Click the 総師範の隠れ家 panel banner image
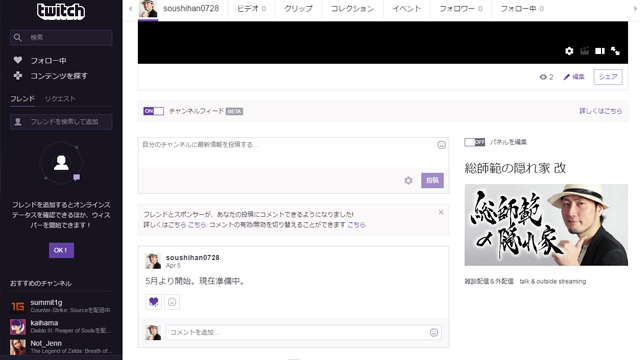 [x=546, y=225]
